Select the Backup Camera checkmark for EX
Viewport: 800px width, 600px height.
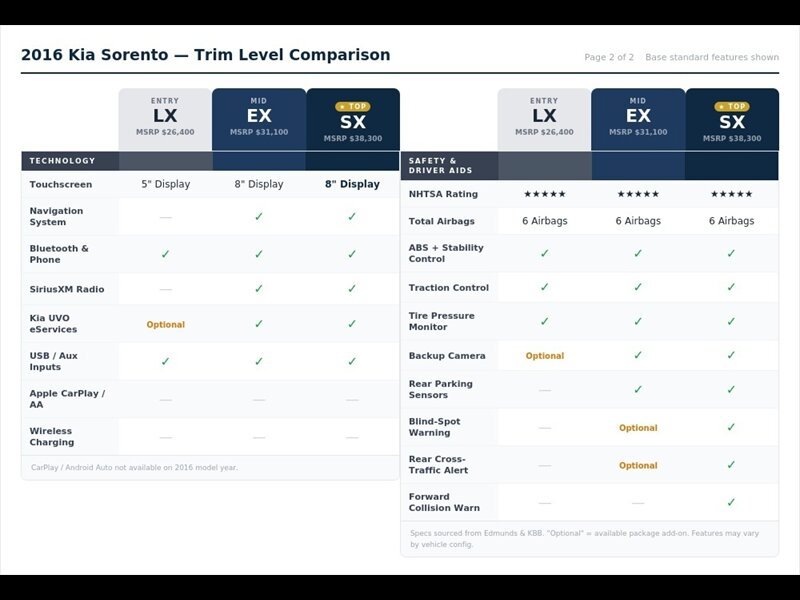(x=638, y=355)
